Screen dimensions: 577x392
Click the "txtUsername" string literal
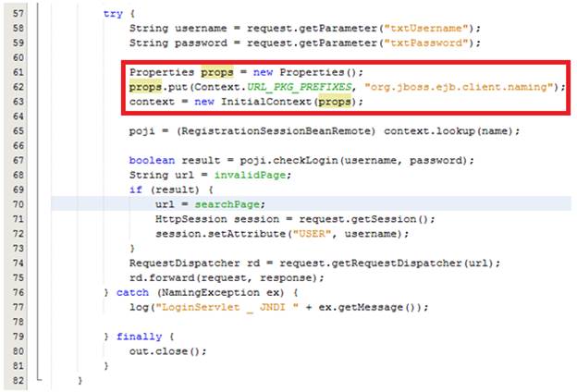428,29
